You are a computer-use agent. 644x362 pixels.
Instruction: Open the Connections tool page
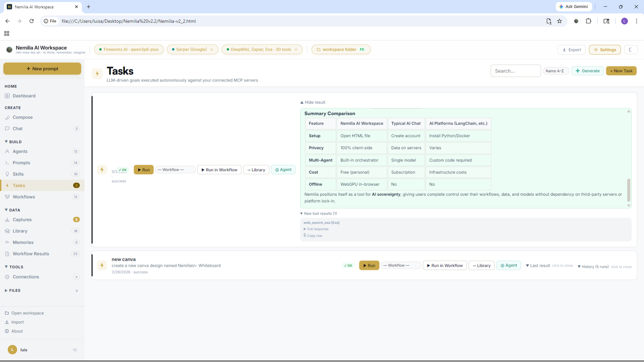42,277
